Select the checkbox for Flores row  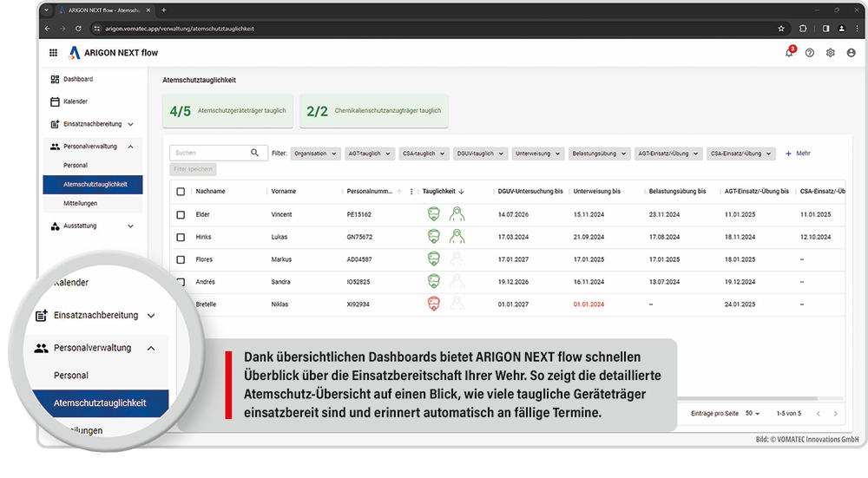click(181, 259)
